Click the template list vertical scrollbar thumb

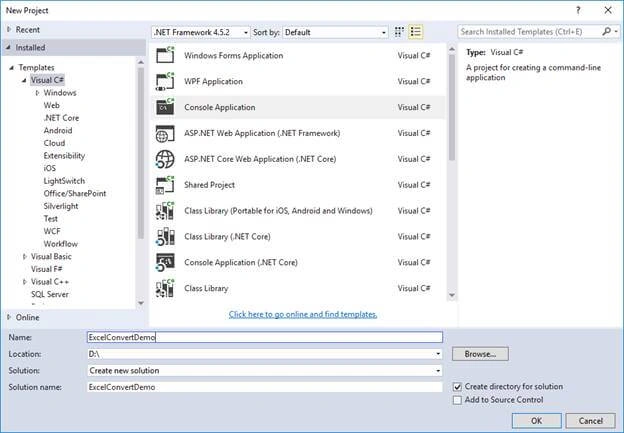(452, 107)
